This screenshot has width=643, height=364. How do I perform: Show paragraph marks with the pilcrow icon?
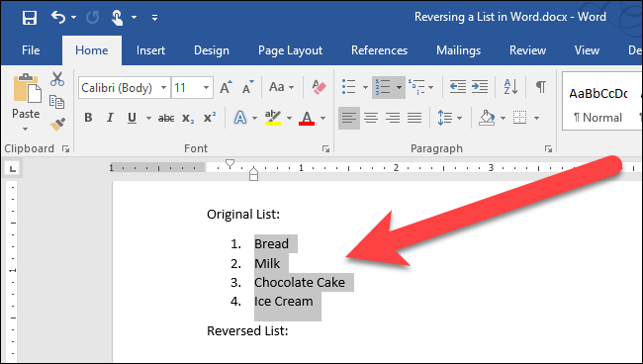coord(541,87)
